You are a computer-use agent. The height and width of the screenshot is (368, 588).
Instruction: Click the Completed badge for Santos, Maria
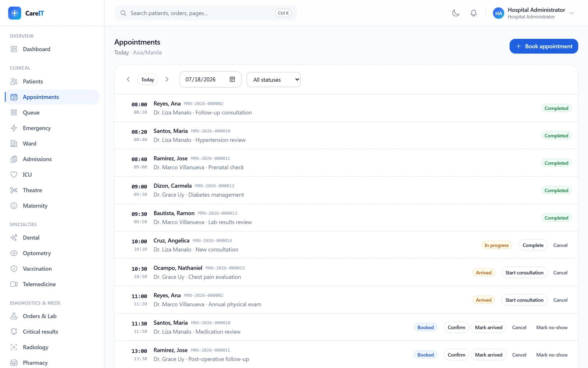point(556,136)
